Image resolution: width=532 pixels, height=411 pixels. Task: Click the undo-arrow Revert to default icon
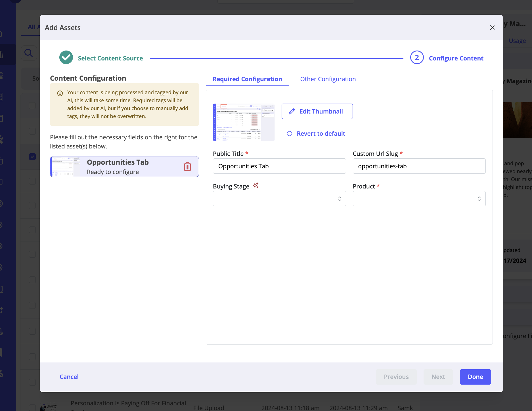coord(289,133)
